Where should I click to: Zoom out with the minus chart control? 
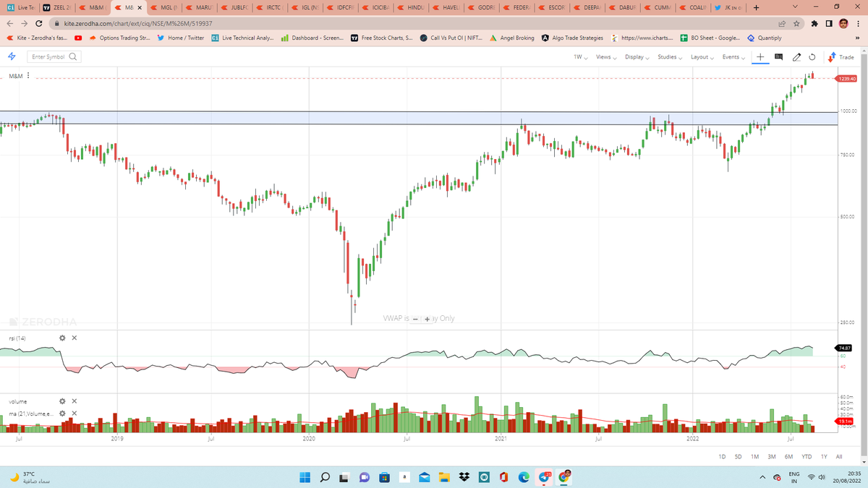pos(415,319)
